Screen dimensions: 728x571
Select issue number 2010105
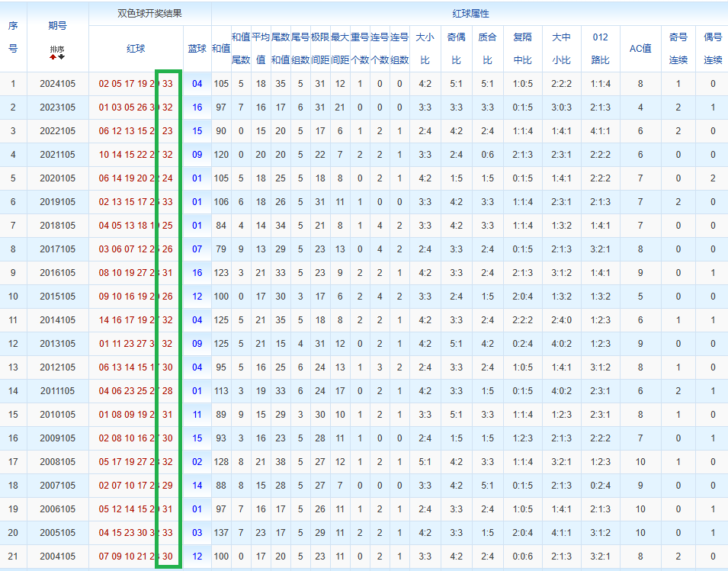(x=58, y=415)
